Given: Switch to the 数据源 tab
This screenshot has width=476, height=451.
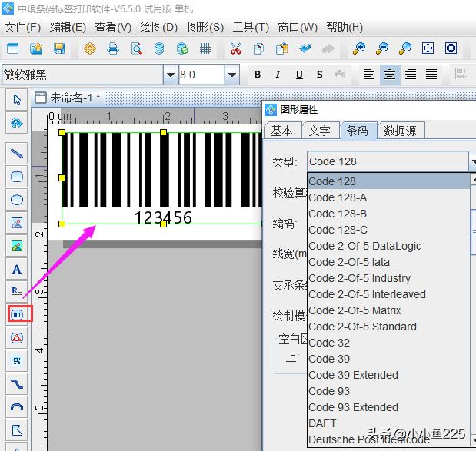Looking at the screenshot, I should (400, 131).
